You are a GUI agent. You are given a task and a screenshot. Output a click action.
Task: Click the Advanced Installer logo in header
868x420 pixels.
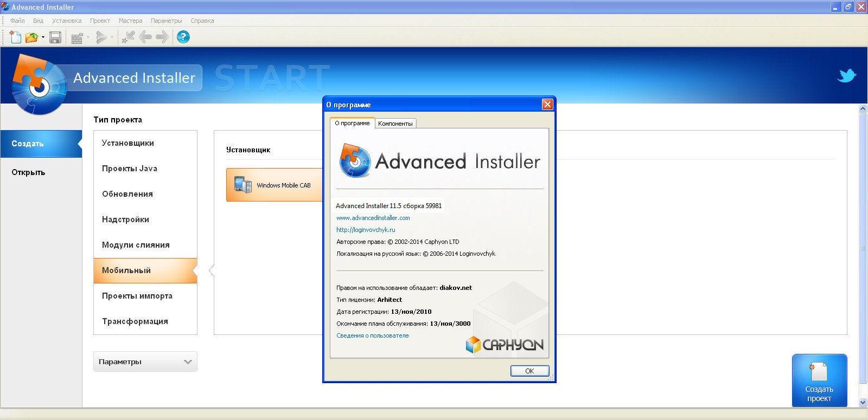(x=39, y=84)
